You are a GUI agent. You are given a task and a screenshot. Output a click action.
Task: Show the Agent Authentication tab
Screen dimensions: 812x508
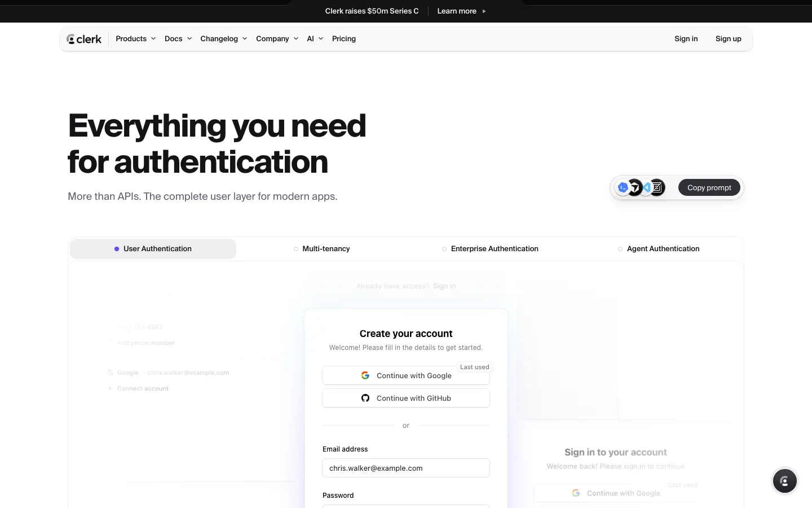659,249
